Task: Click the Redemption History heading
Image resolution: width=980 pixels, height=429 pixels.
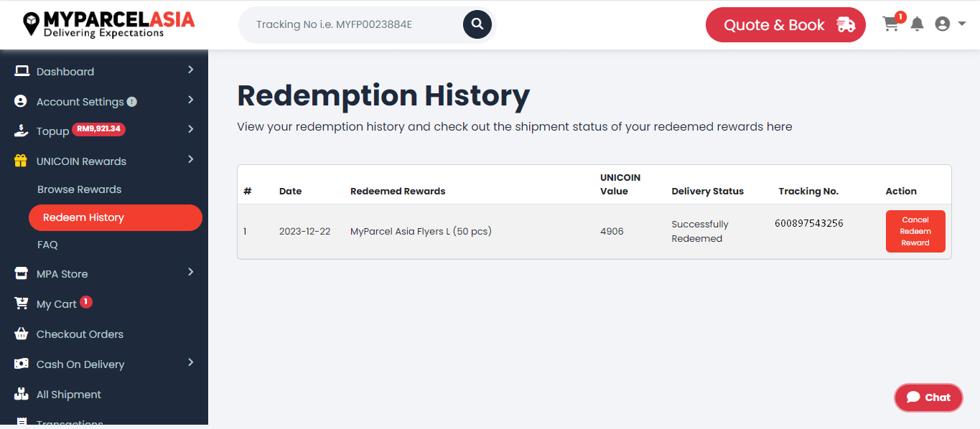Action: tap(383, 95)
